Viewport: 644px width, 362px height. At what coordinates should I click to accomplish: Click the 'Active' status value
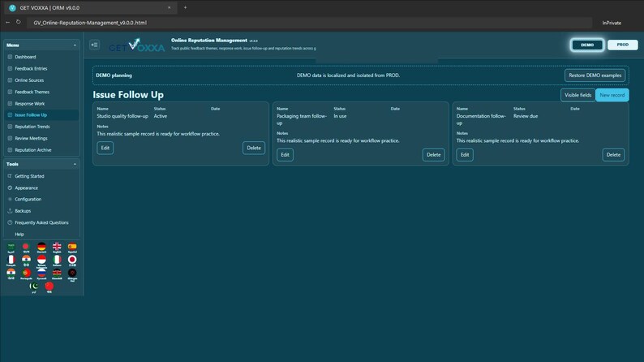point(160,116)
